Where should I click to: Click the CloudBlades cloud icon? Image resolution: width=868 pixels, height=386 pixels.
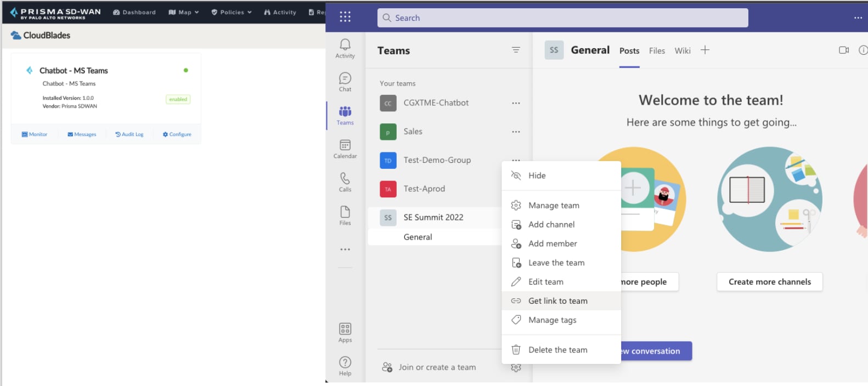pos(16,36)
